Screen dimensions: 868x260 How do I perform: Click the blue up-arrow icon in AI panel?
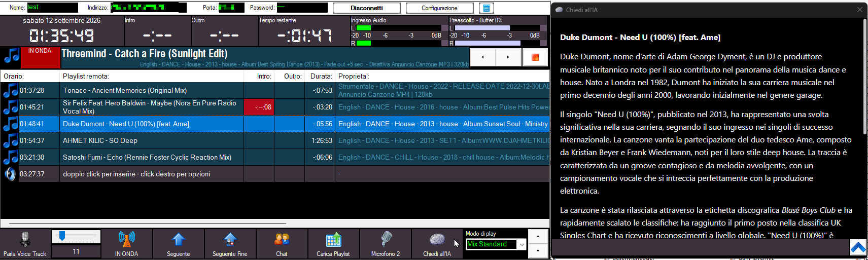pos(858,247)
